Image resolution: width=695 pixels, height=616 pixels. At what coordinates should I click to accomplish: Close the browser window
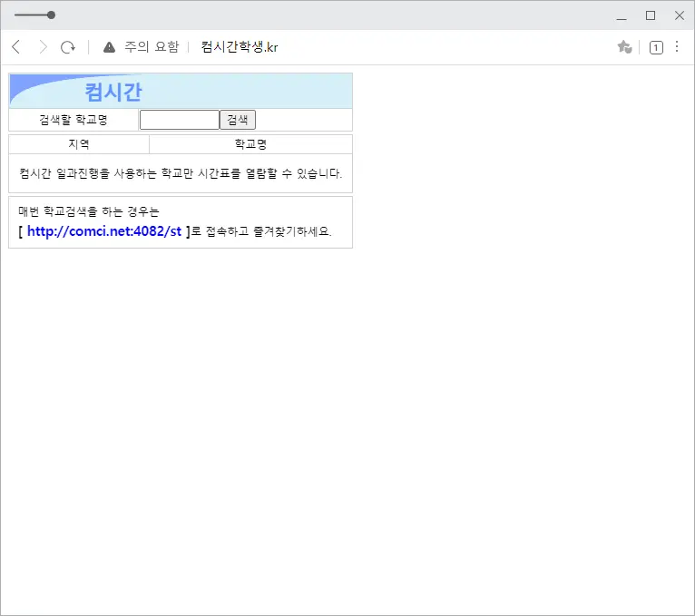click(680, 15)
